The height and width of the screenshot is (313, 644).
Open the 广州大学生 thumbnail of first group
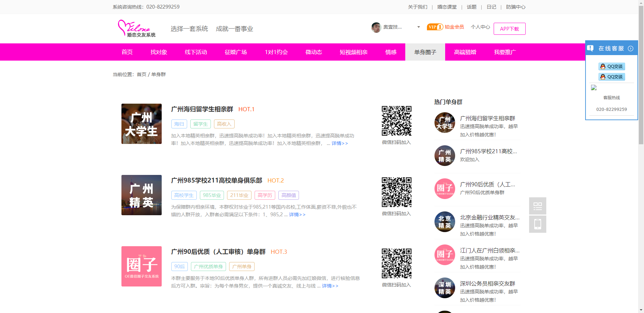141,124
